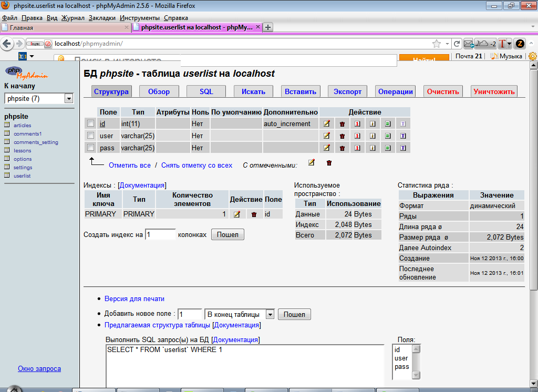This screenshot has width=538, height=392.
Task: Edit the pass field with pencil icon
Action: pyautogui.click(x=327, y=148)
